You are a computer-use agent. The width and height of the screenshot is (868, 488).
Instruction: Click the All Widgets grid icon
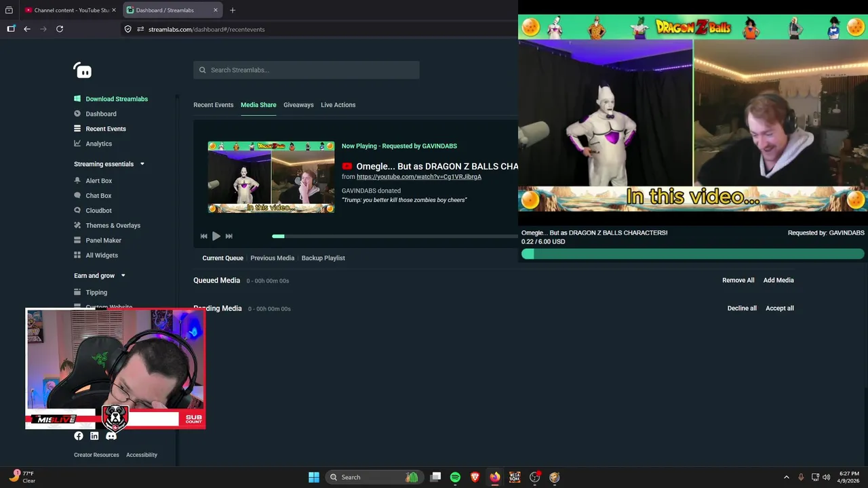pos(77,256)
